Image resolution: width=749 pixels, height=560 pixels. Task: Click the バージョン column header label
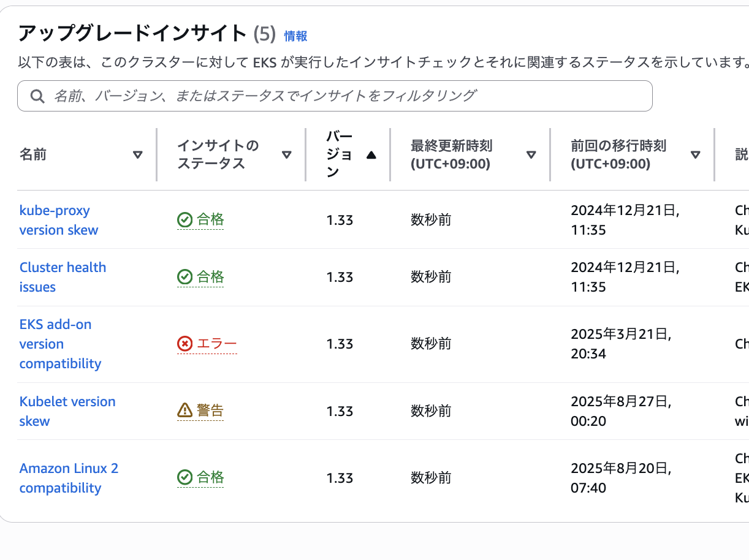[x=339, y=154]
